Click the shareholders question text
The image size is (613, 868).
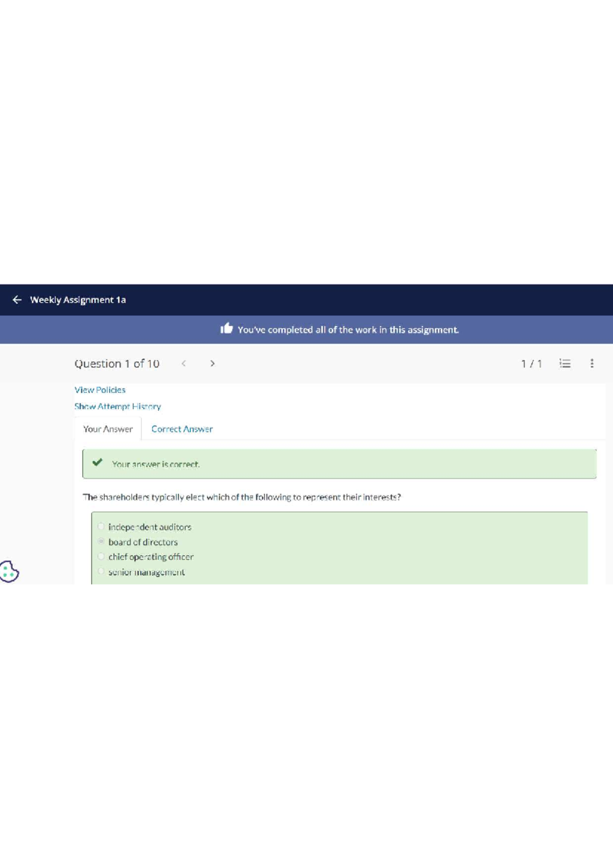pos(242,497)
